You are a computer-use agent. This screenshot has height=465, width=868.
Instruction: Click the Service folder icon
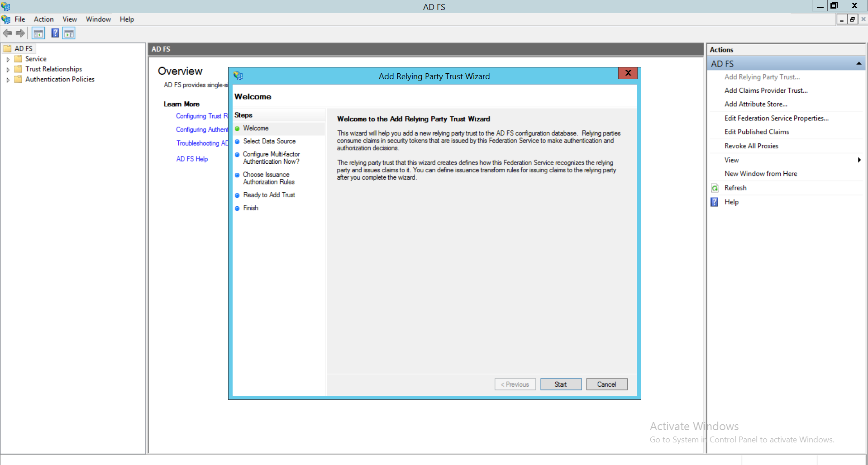pyautogui.click(x=18, y=58)
